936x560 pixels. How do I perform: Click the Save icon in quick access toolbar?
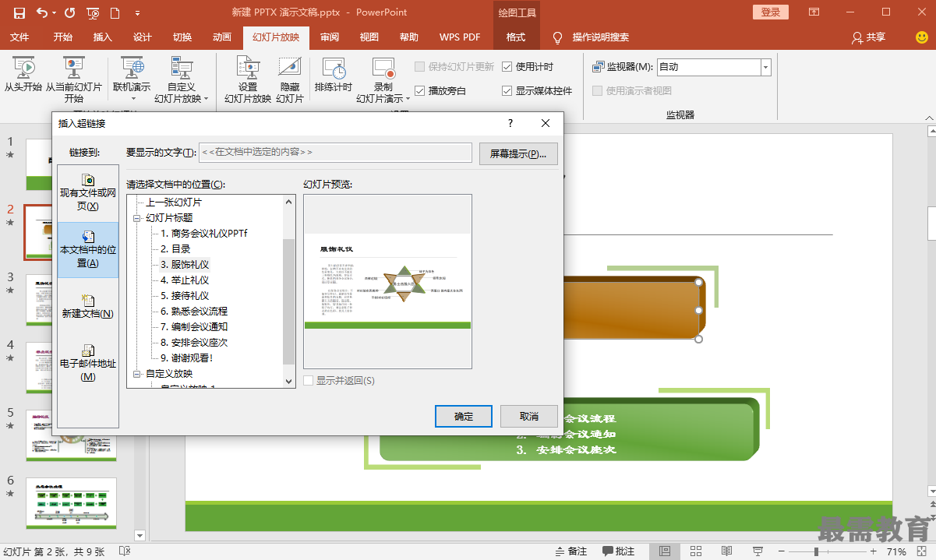(19, 12)
